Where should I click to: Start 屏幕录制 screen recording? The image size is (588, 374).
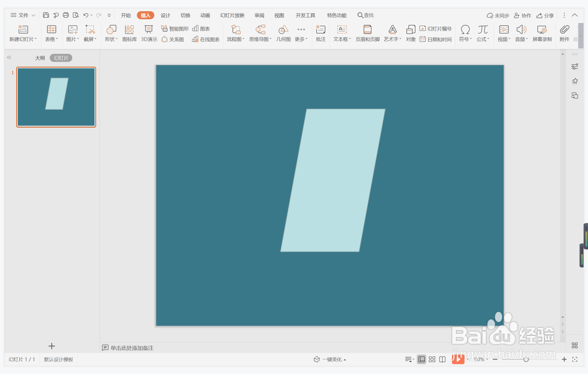click(x=542, y=33)
